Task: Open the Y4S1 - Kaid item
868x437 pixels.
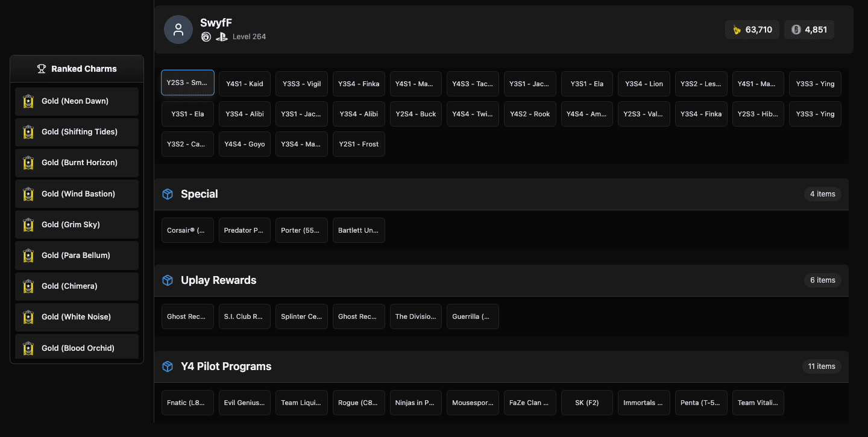Action: pyautogui.click(x=244, y=84)
